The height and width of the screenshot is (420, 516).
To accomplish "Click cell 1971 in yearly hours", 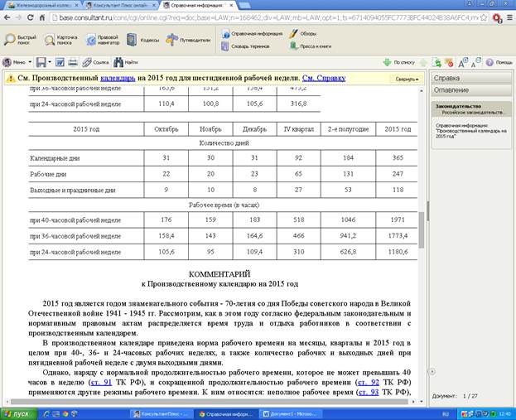I will (x=398, y=220).
